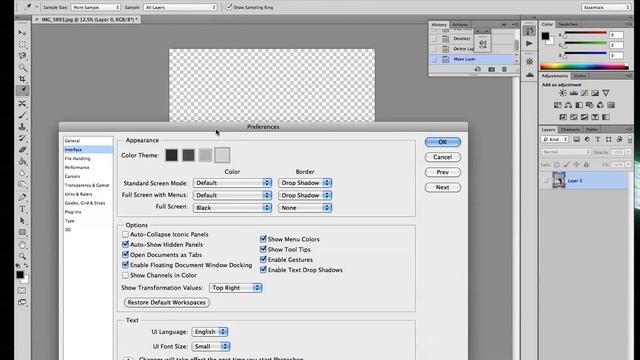640x360 pixels.
Task: Open Full Screen with Menus color dropdown
Action: tap(232, 195)
